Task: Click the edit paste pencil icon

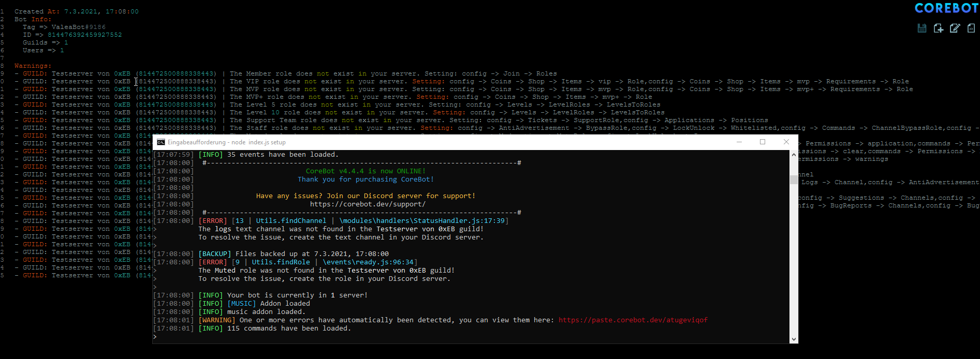Action: 955,28
